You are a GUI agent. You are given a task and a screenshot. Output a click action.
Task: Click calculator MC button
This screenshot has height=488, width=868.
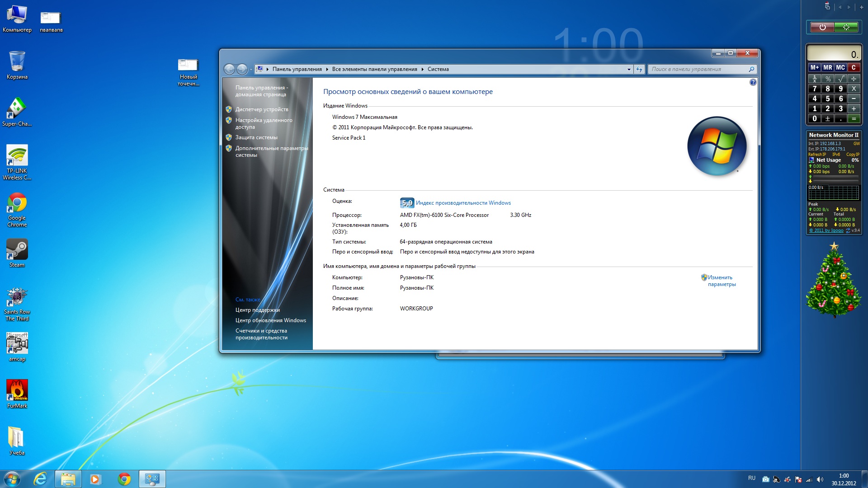click(840, 67)
